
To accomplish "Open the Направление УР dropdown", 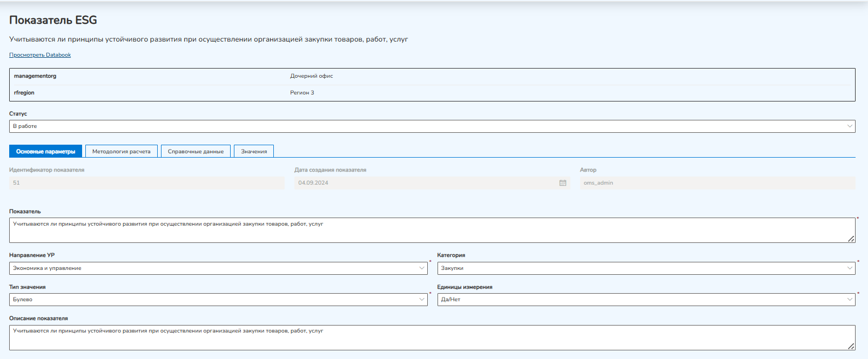I will (x=218, y=268).
